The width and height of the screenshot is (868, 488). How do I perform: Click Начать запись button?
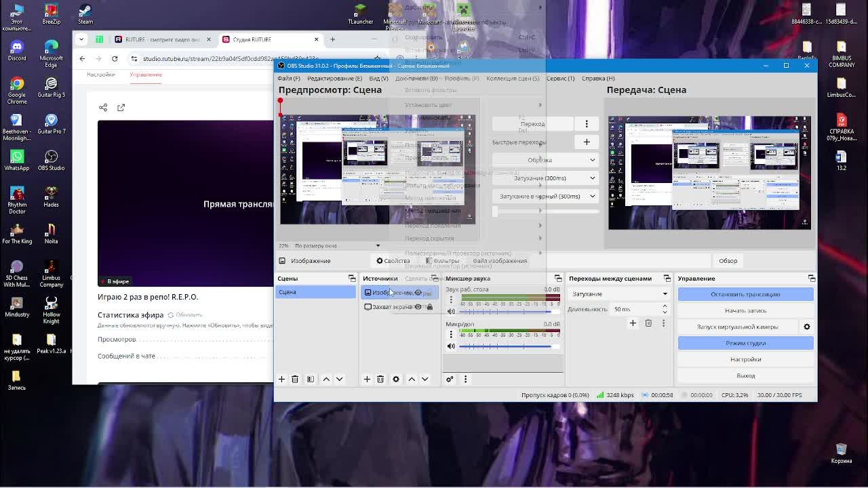click(745, 310)
